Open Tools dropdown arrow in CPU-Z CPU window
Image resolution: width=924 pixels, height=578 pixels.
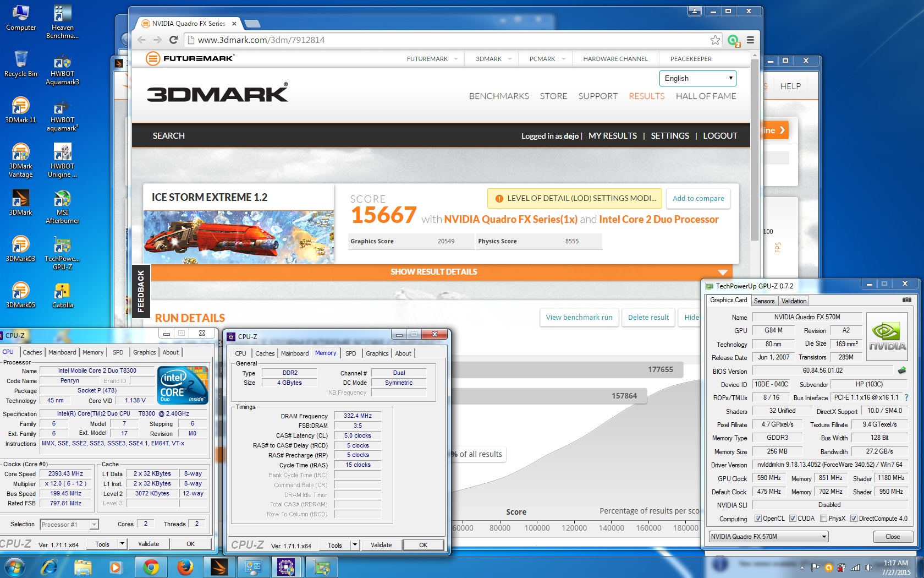pyautogui.click(x=122, y=544)
